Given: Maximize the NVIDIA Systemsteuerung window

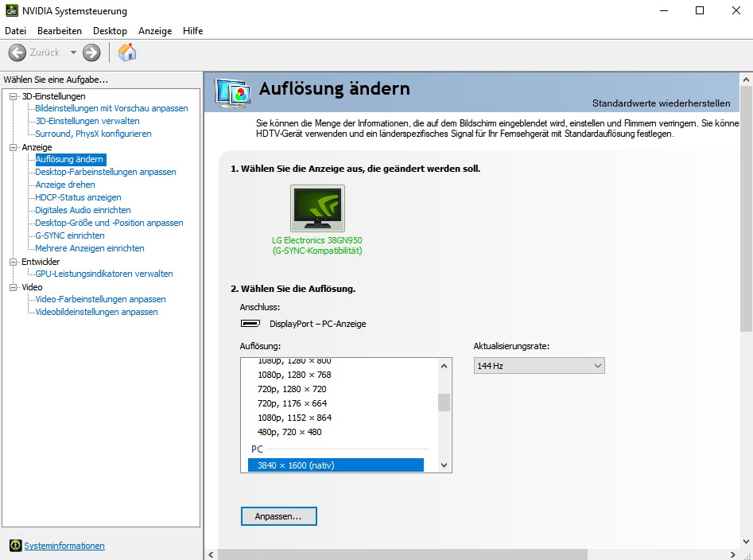Looking at the screenshot, I should pyautogui.click(x=700, y=10).
